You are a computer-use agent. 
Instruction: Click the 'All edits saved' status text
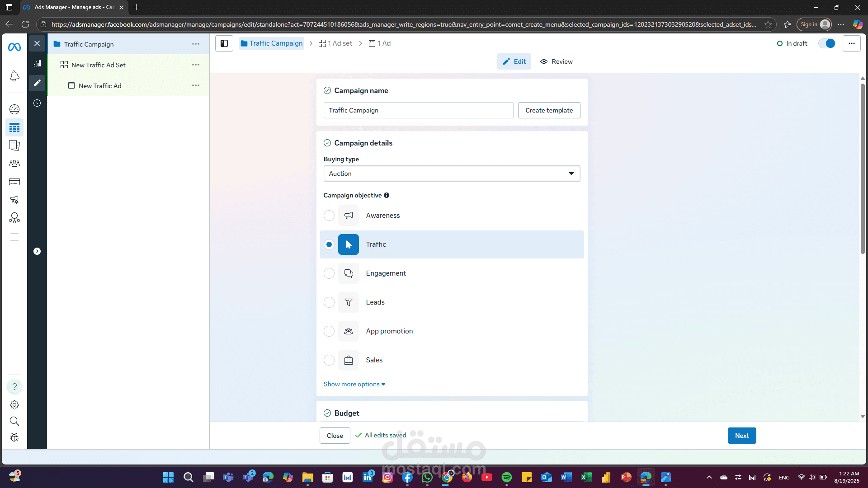(x=385, y=435)
